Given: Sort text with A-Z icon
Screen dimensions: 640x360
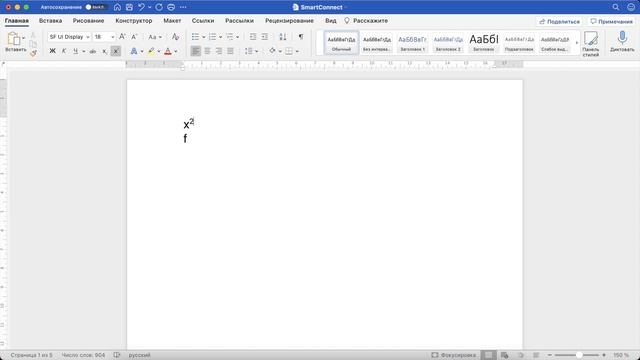Looking at the screenshot, I should point(283,37).
